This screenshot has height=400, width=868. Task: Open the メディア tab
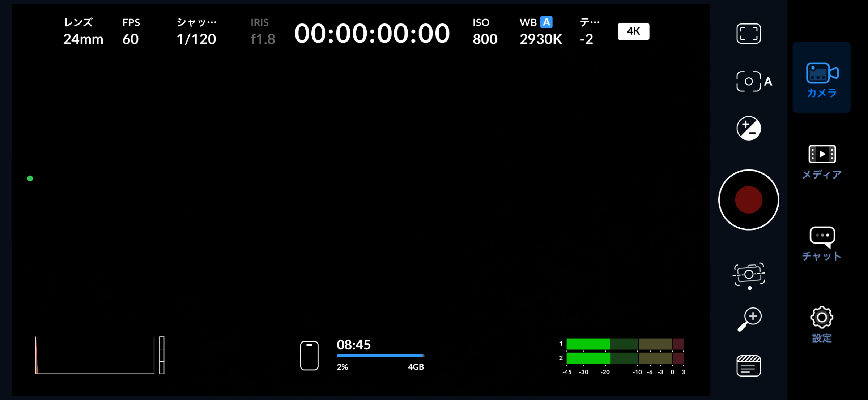(x=821, y=162)
